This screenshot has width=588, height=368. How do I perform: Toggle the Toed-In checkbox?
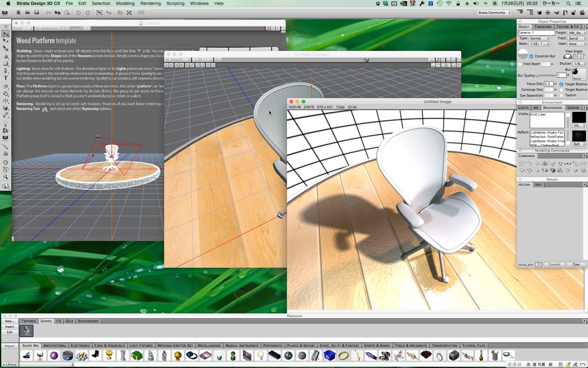click(561, 95)
